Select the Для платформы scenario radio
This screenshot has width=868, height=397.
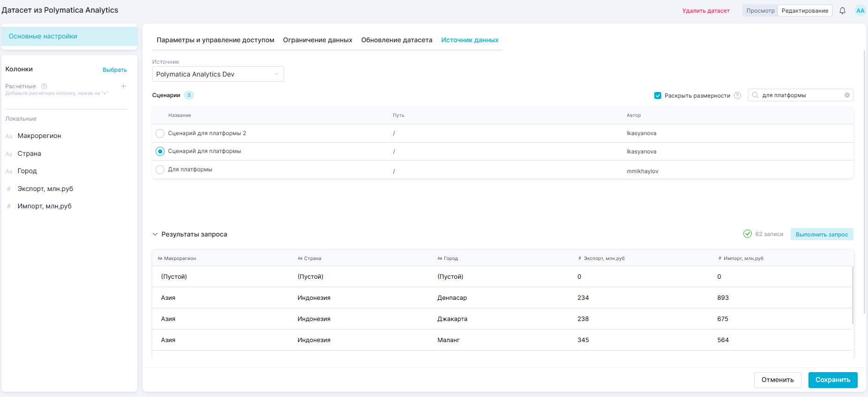click(x=160, y=170)
